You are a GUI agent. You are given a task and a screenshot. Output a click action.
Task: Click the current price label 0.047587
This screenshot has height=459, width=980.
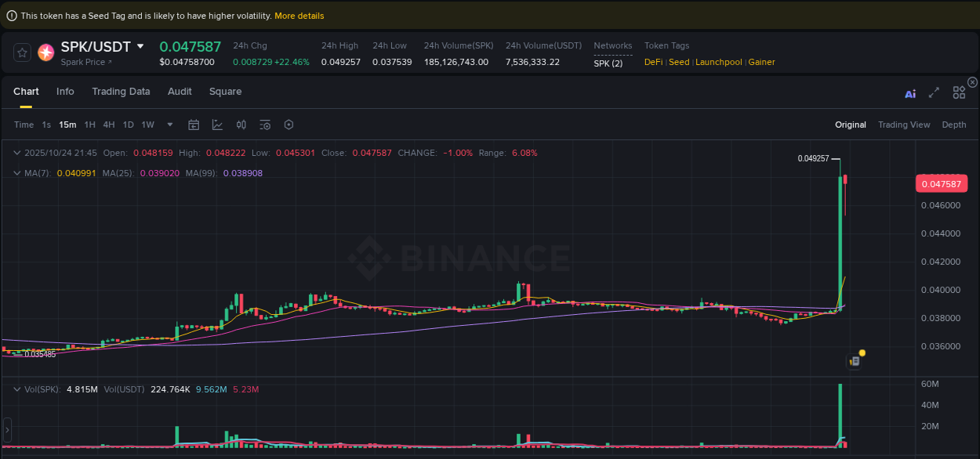pos(943,183)
